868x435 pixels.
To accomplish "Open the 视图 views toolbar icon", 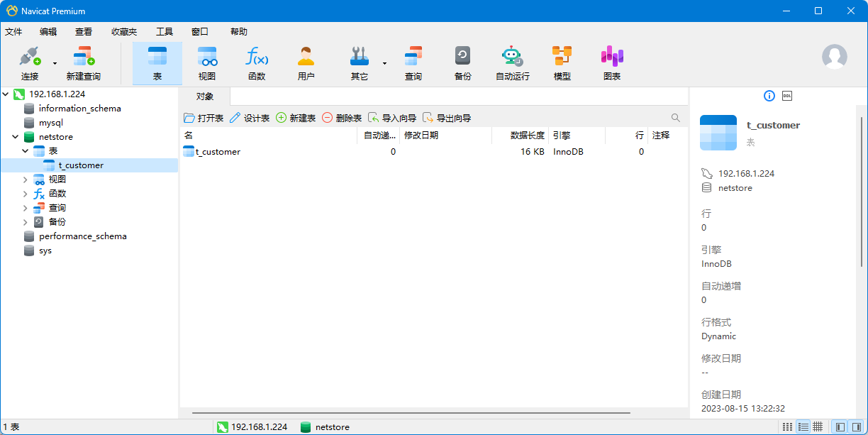I will [x=207, y=62].
